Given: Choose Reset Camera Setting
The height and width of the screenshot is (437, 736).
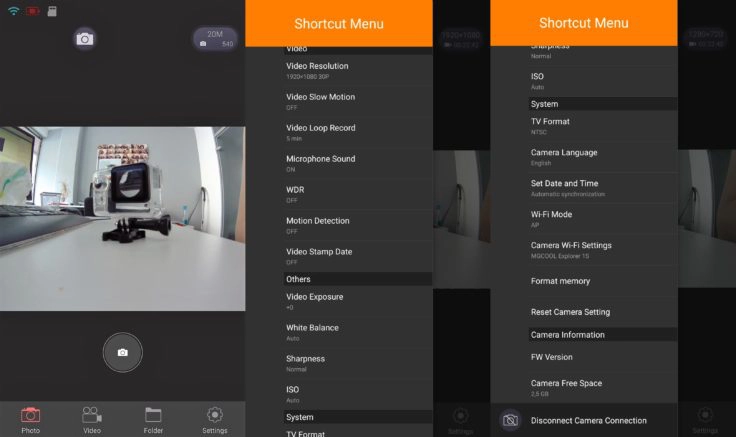Looking at the screenshot, I should (603, 312).
